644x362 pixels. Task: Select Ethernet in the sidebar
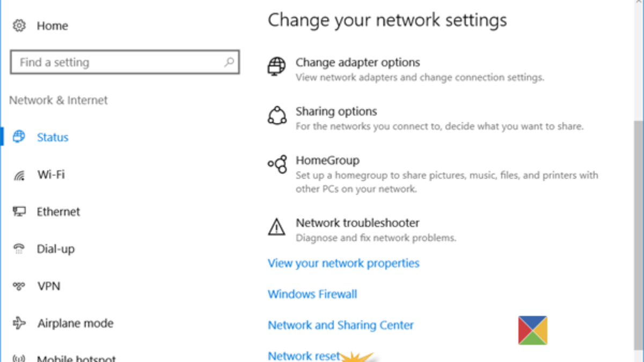click(x=58, y=211)
